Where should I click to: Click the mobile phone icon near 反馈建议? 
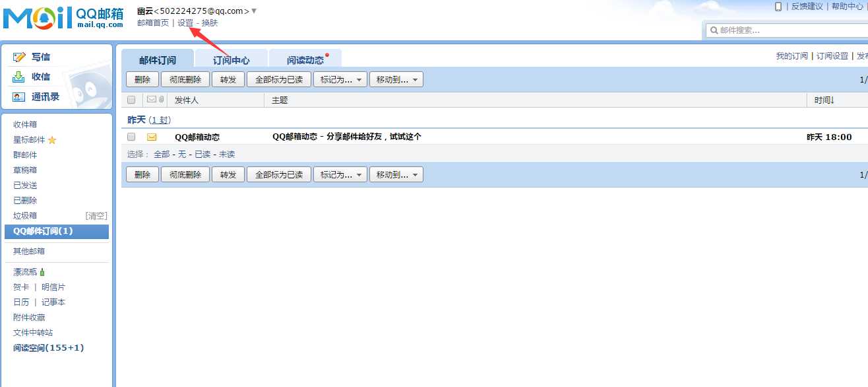(x=778, y=7)
